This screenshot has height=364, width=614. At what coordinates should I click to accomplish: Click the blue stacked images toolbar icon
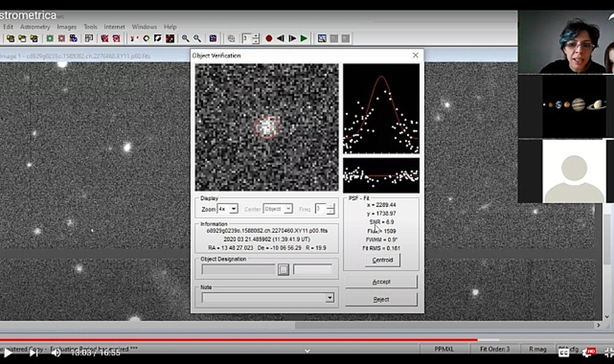(x=73, y=38)
